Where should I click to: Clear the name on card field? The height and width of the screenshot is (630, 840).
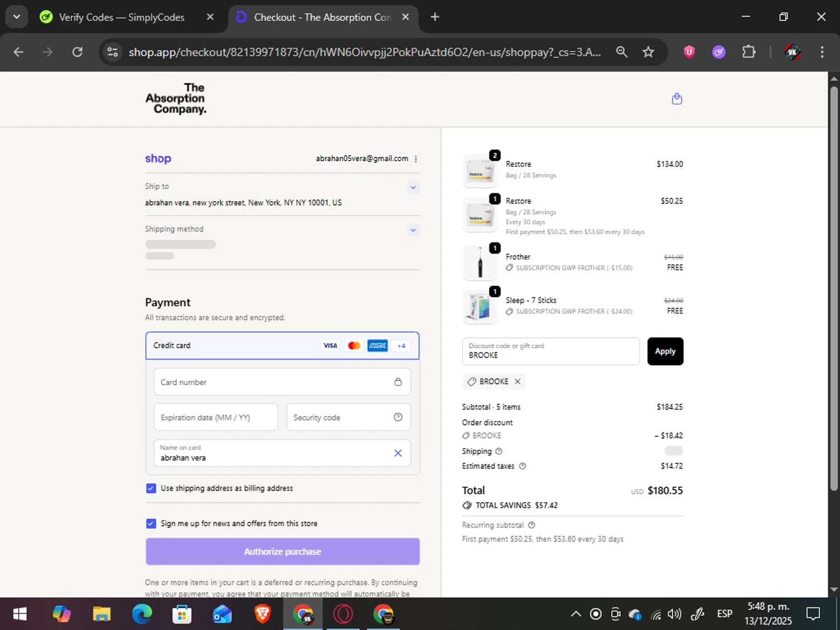[398, 453]
